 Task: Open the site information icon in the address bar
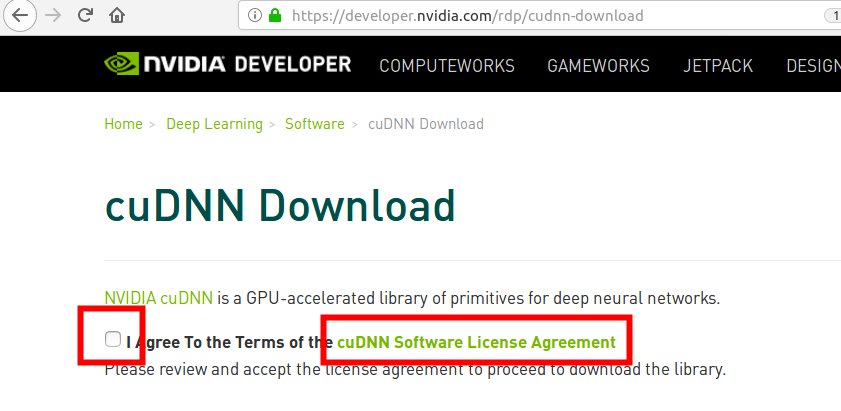pyautogui.click(x=255, y=16)
